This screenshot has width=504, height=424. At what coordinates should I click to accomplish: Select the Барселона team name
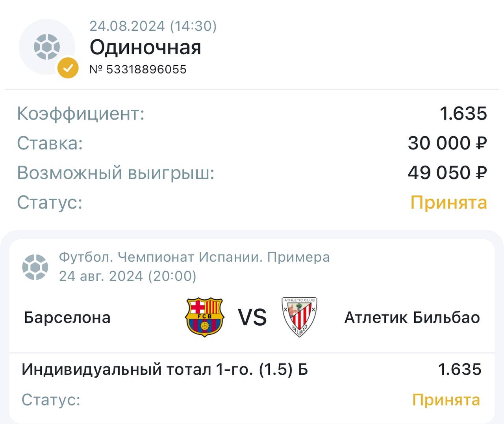[67, 318]
